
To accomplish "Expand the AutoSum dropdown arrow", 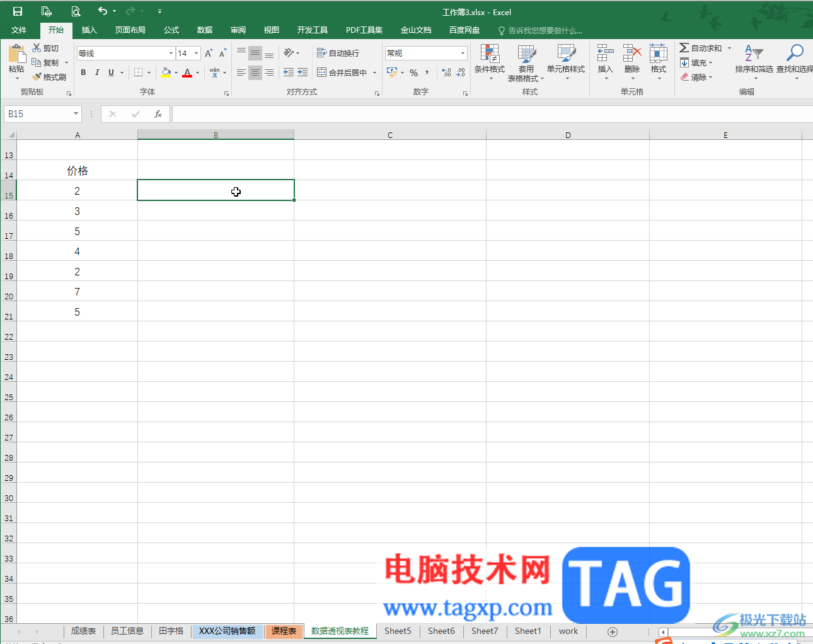I will tap(729, 48).
